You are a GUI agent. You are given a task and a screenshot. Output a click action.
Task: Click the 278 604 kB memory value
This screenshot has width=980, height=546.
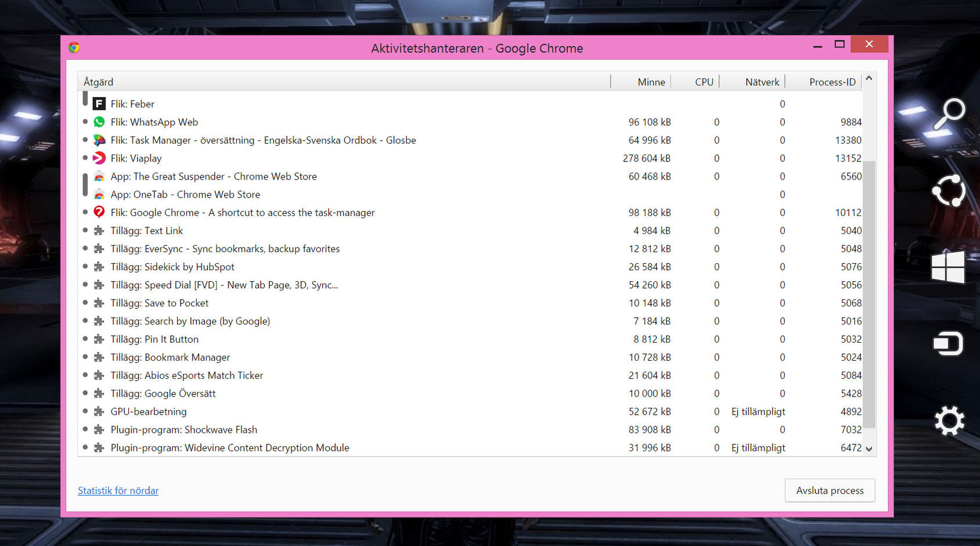(x=647, y=158)
